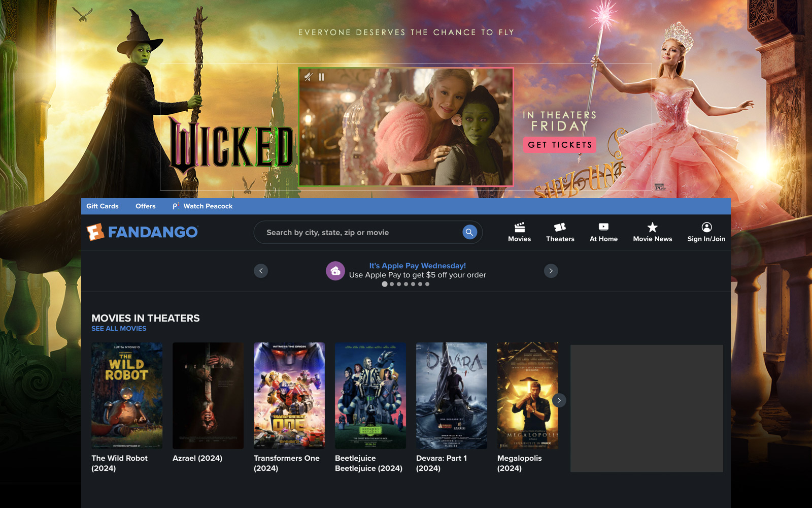
Task: Open Movies menu with clapperboard icon
Action: tap(519, 232)
